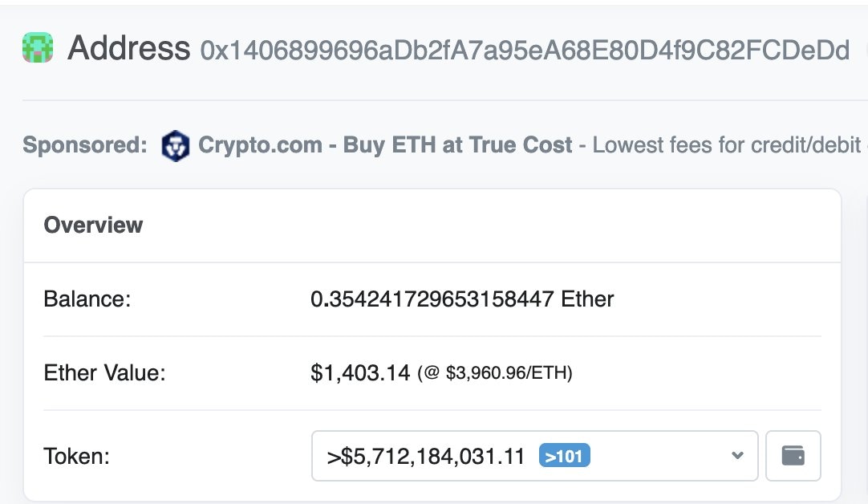Image resolution: width=868 pixels, height=504 pixels.
Task: Open the token holdings dropdown
Action: (534, 455)
